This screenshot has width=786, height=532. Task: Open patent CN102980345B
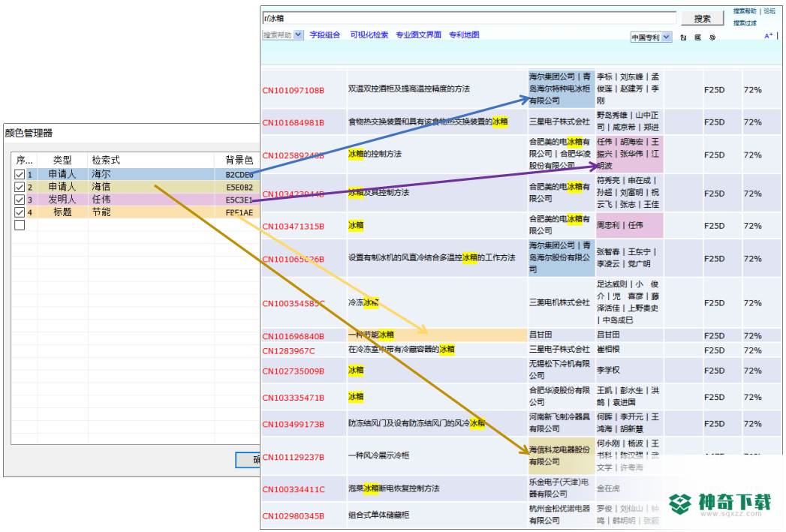coord(294,516)
